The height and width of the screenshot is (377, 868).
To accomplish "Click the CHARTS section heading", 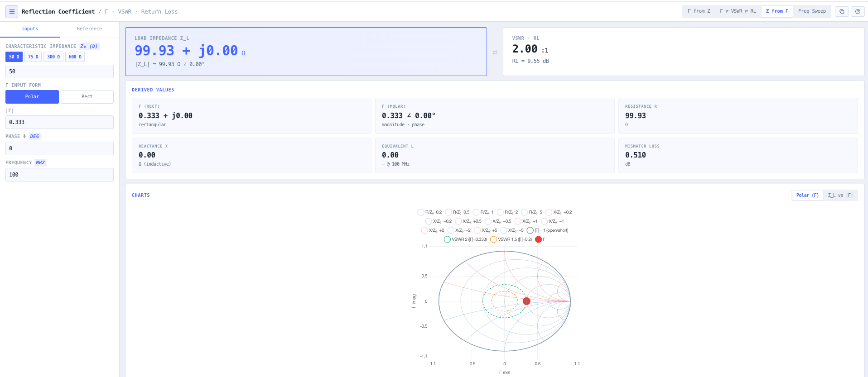I will pos(141,196).
